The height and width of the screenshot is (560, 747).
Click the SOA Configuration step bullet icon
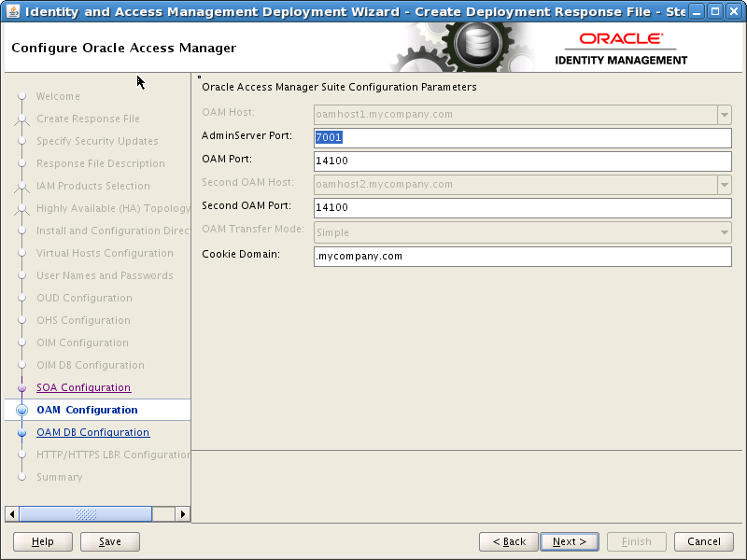coord(21,388)
